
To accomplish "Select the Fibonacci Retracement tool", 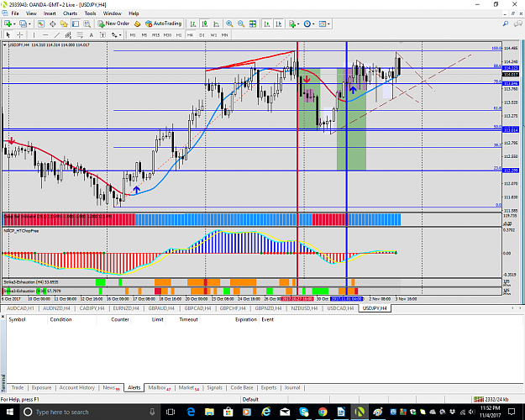I will [x=80, y=34].
